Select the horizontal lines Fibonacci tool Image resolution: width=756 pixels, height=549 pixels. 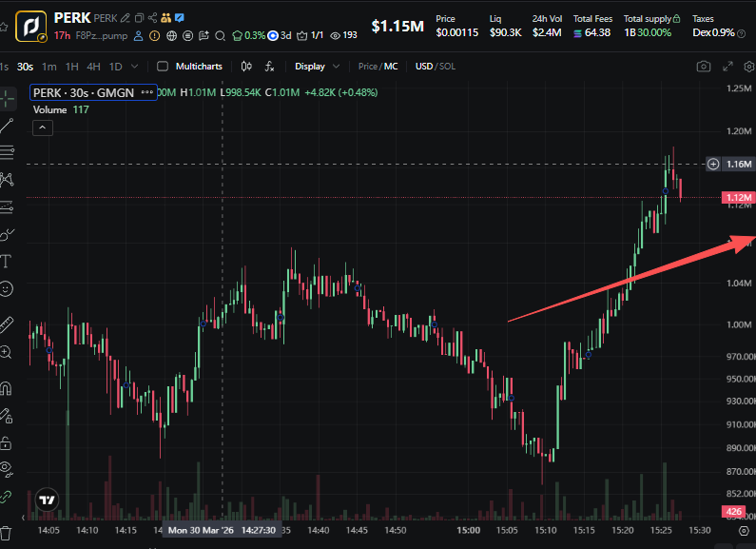(x=7, y=153)
